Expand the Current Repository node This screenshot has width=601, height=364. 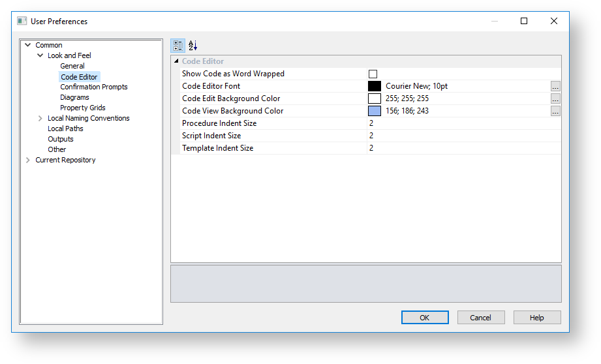[x=28, y=160]
